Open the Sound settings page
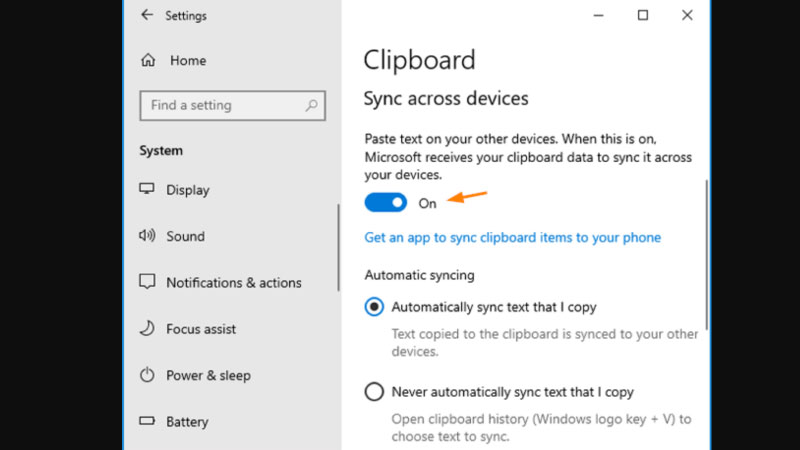This screenshot has width=800, height=450. tap(185, 236)
